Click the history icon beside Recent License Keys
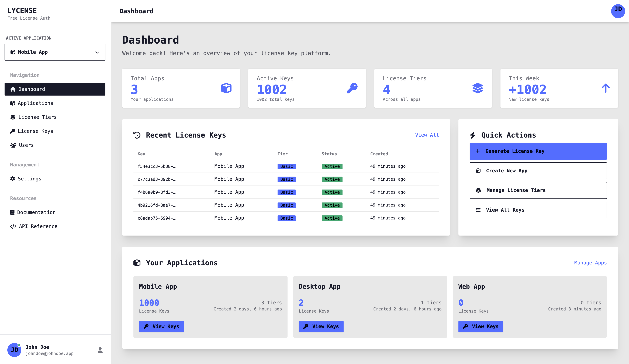This screenshot has height=364, width=629. (137, 135)
